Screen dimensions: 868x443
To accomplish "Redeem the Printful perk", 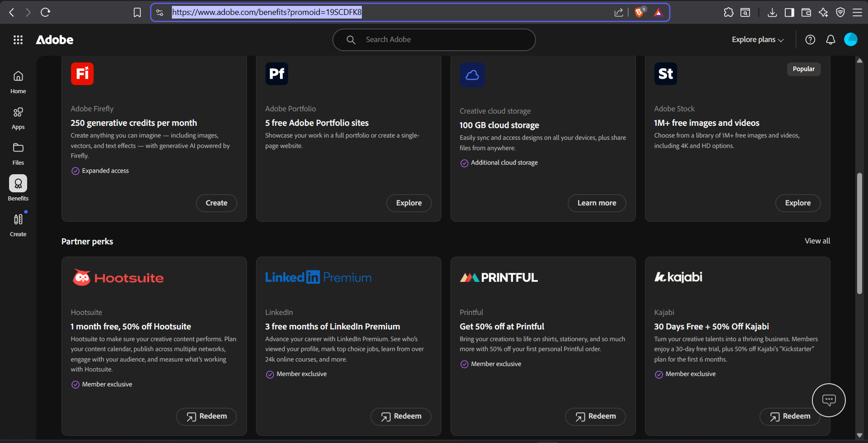I will point(596,416).
